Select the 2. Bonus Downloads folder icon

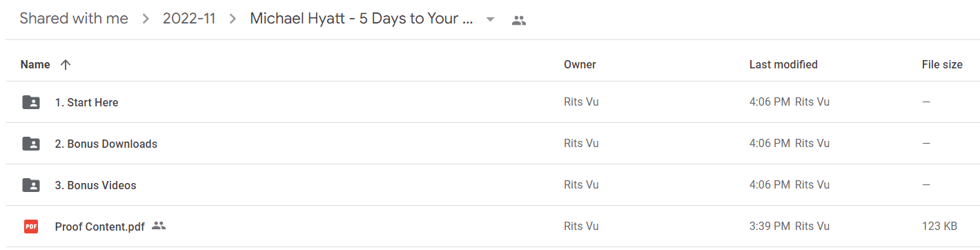tap(31, 144)
